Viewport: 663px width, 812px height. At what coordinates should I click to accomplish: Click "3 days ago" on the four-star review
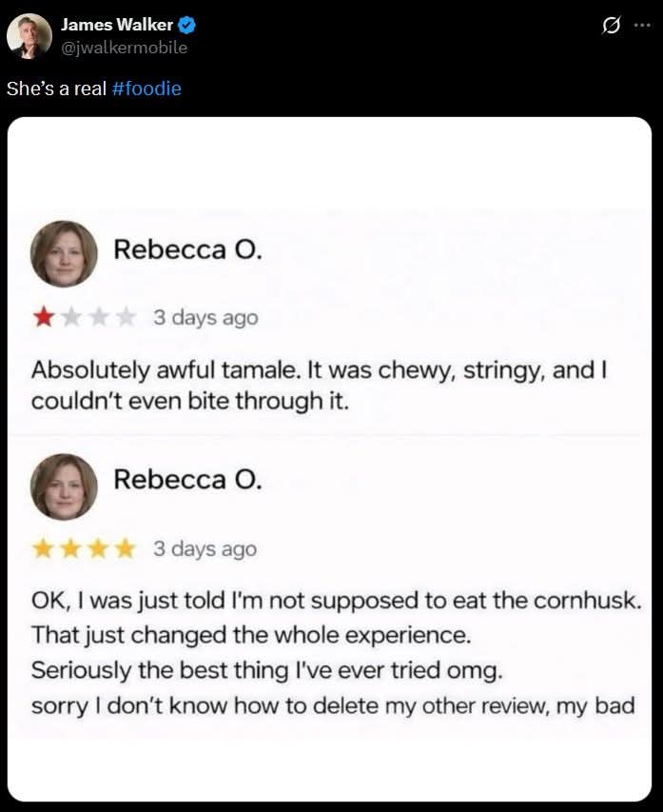(205, 549)
